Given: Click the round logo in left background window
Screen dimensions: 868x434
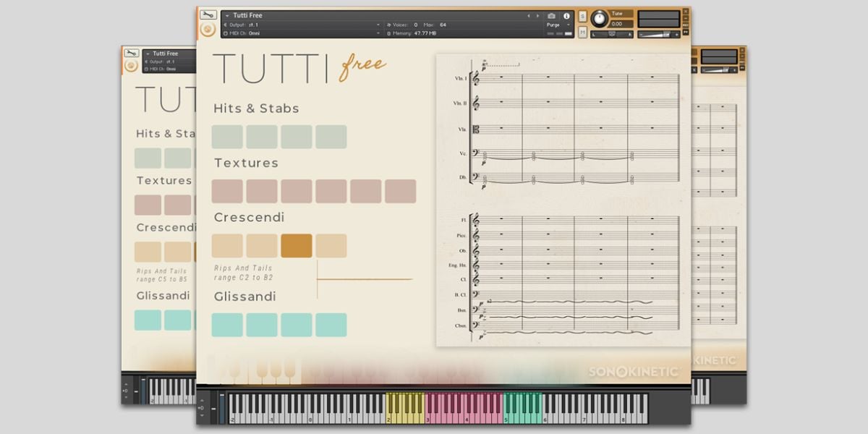Looking at the screenshot, I should click(x=131, y=65).
